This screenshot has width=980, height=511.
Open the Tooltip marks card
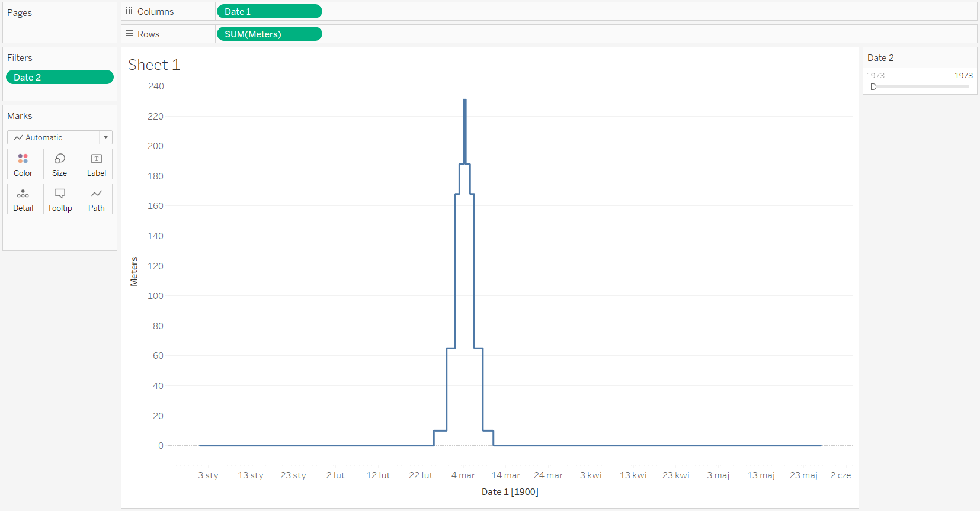click(59, 199)
